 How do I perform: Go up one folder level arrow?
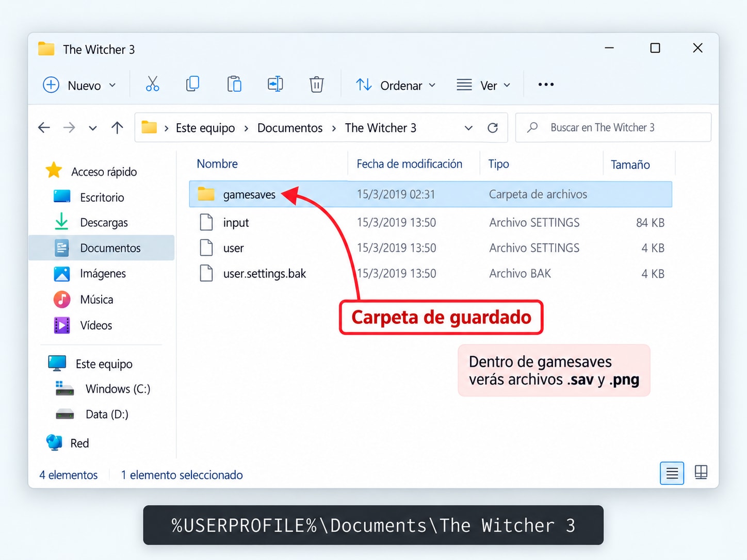(117, 127)
